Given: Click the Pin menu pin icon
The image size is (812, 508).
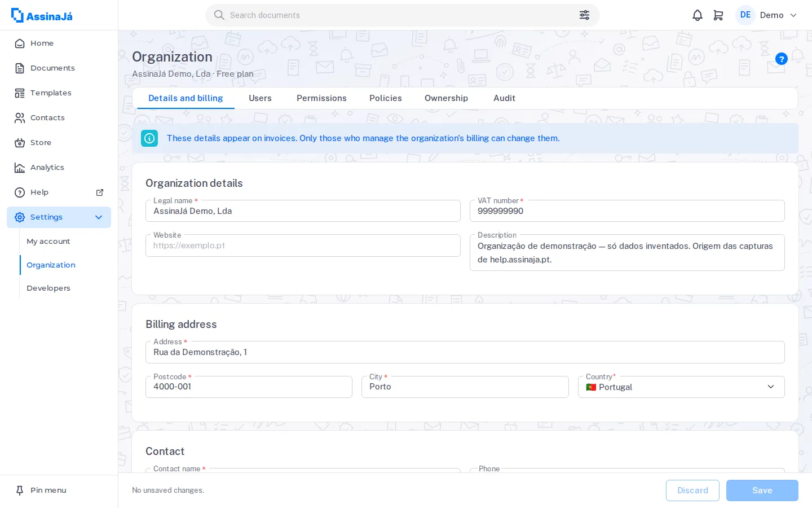Looking at the screenshot, I should (20, 491).
